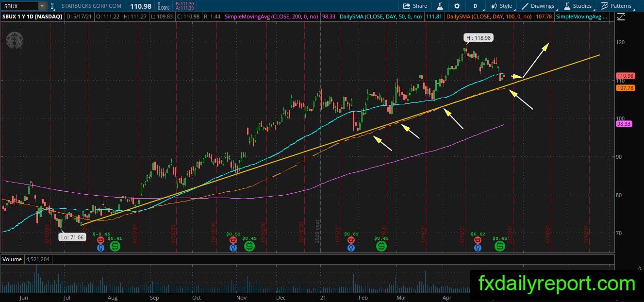Click the red earnings phone icon near $0.62
644x302 pixels.
pos(478,240)
